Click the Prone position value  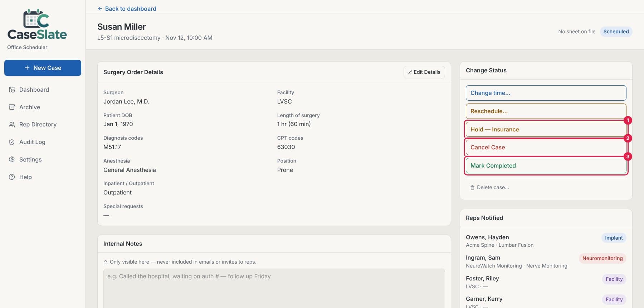tap(285, 170)
